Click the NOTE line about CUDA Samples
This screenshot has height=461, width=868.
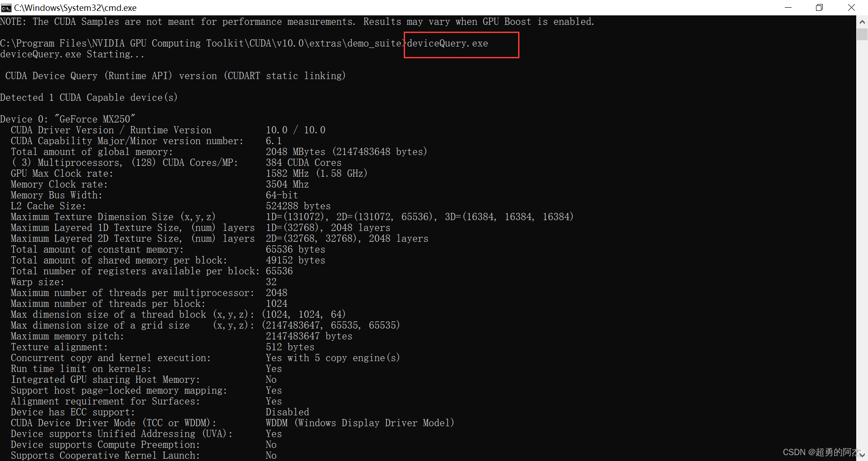point(297,22)
